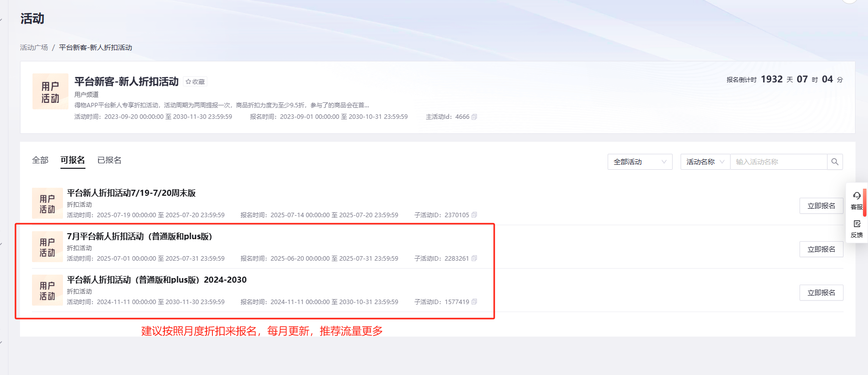Click 立即报名 for 7月平台新人折扣活动
This screenshot has height=375, width=868.
[821, 249]
